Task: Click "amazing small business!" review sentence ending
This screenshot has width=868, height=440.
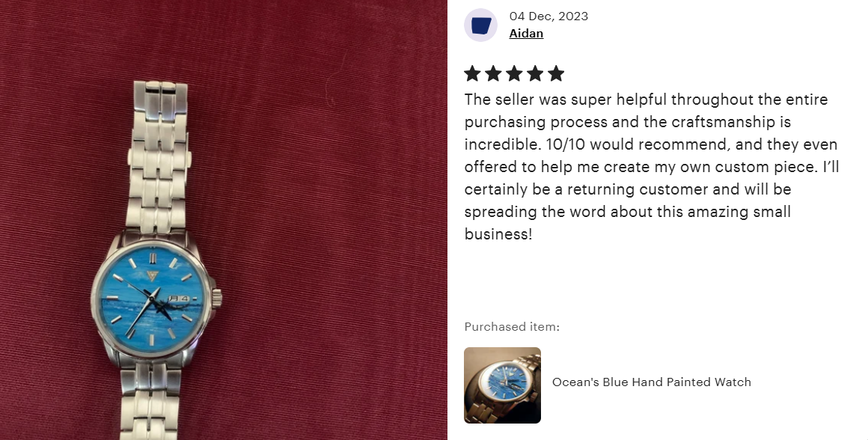Action: [628, 222]
